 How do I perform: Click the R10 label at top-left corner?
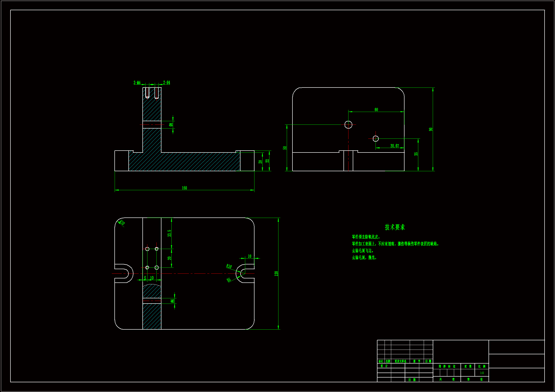click(122, 222)
